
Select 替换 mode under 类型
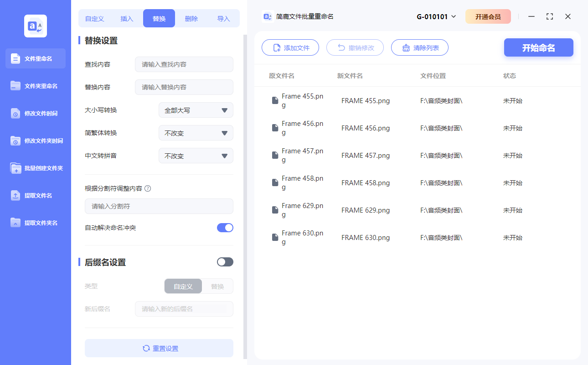coord(218,286)
